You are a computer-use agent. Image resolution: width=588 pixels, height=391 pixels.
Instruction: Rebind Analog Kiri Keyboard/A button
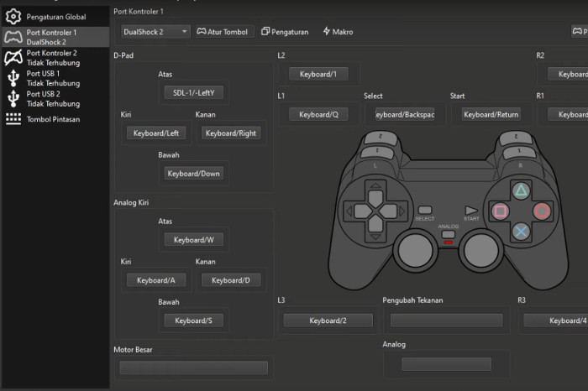156,280
